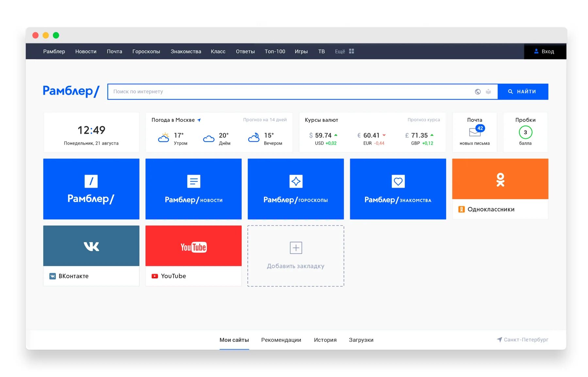This screenshot has height=377, width=588.
Task: Open Ответы in top navigation
Action: pyautogui.click(x=245, y=51)
